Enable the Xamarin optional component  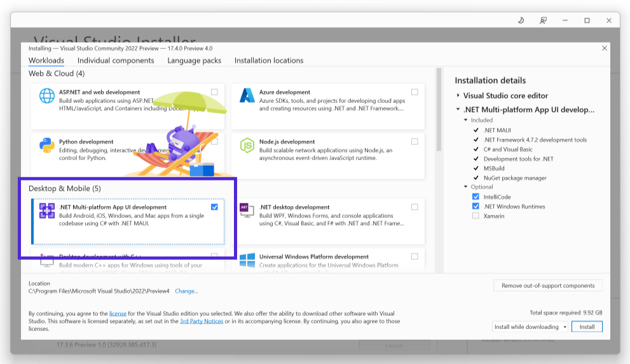[x=476, y=216]
